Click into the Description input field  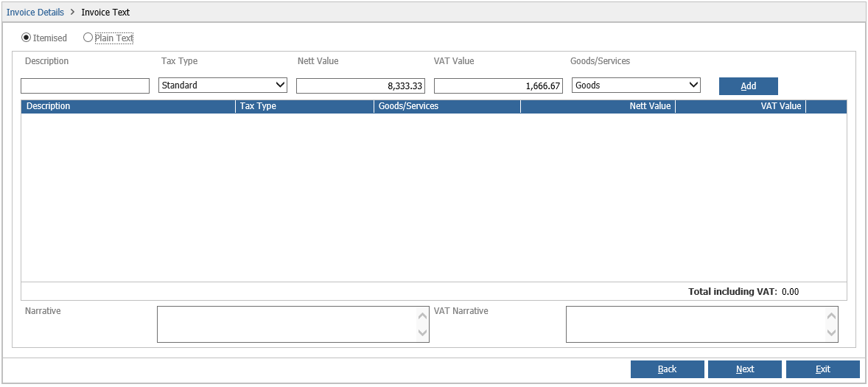coord(85,86)
